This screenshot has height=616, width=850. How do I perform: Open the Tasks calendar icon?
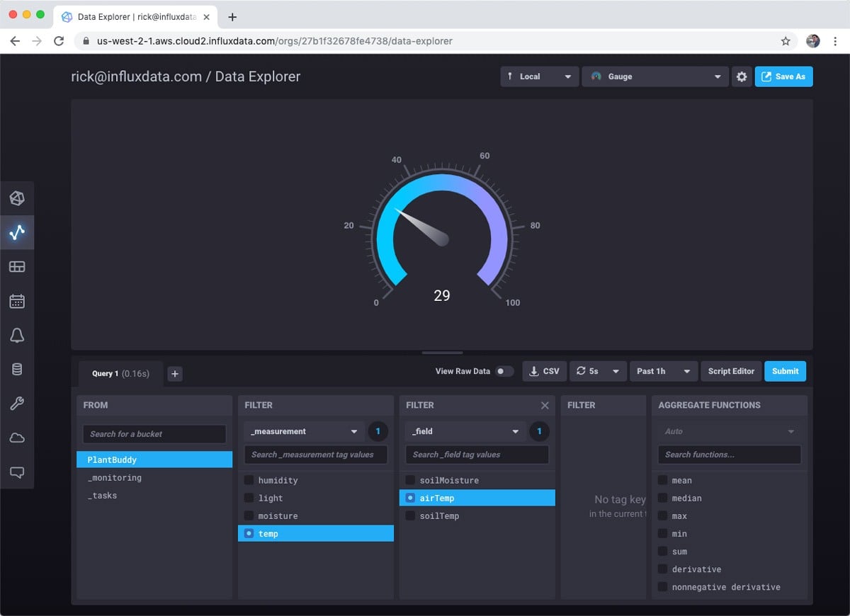click(x=18, y=300)
